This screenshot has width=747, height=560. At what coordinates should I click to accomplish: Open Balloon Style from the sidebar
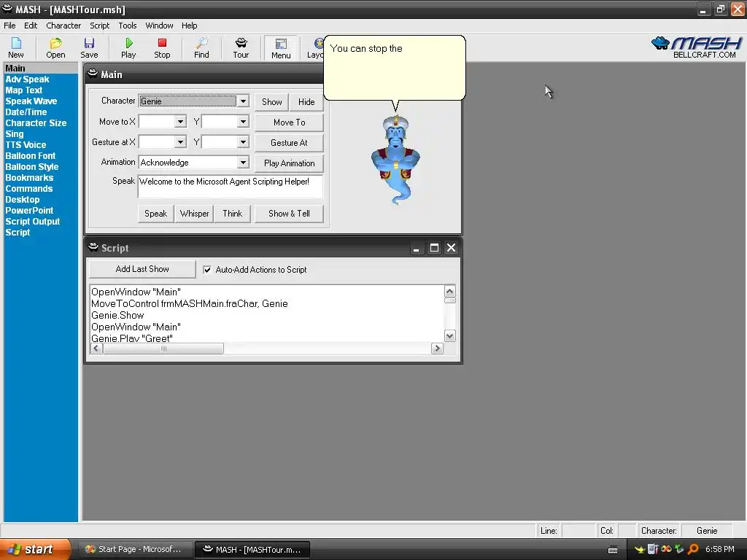(32, 167)
